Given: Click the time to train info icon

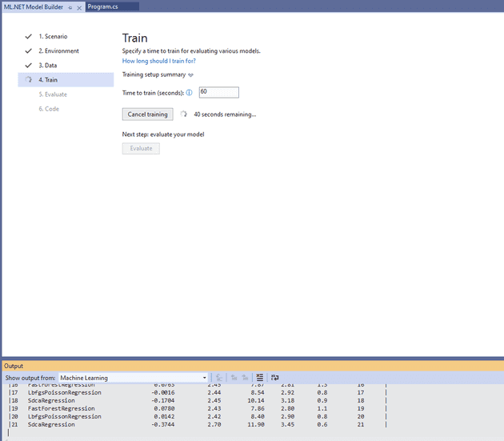Looking at the screenshot, I should pos(190,93).
